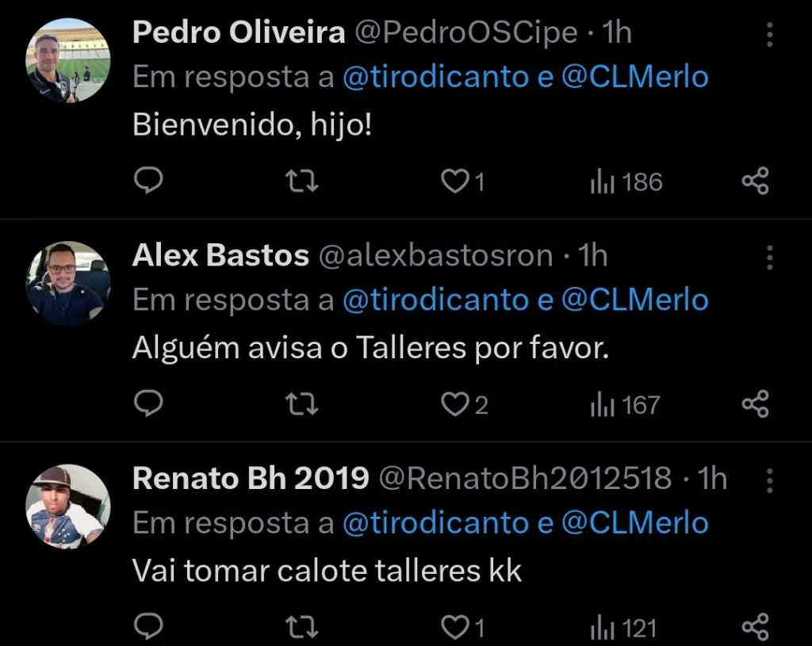The width and height of the screenshot is (812, 646).
Task: Open more options menu on Renato's tweet
Action: [x=768, y=482]
